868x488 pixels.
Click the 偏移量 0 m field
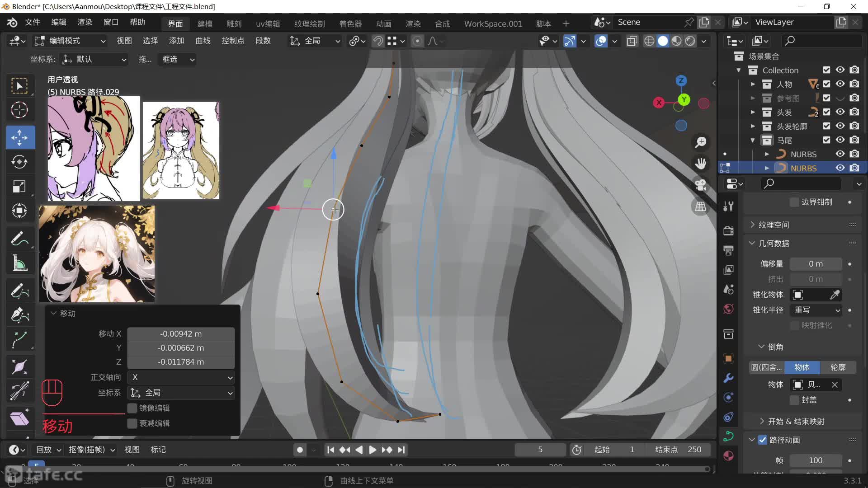click(816, 263)
